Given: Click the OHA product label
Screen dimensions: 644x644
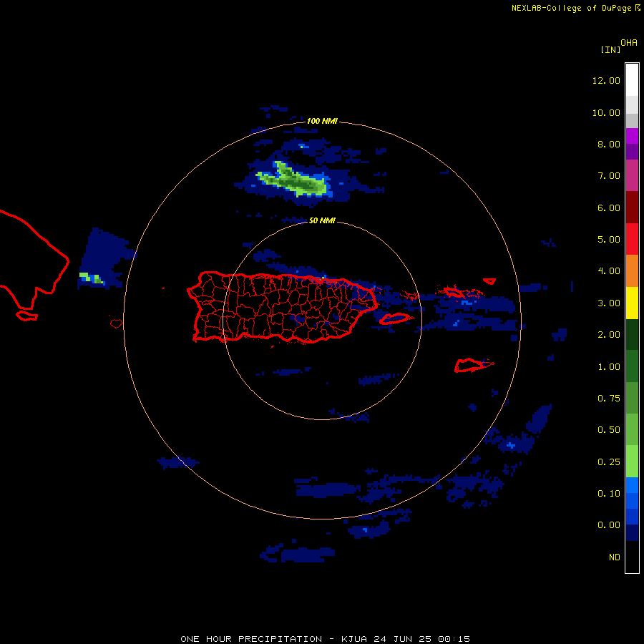Looking at the screenshot, I should click(x=629, y=43).
